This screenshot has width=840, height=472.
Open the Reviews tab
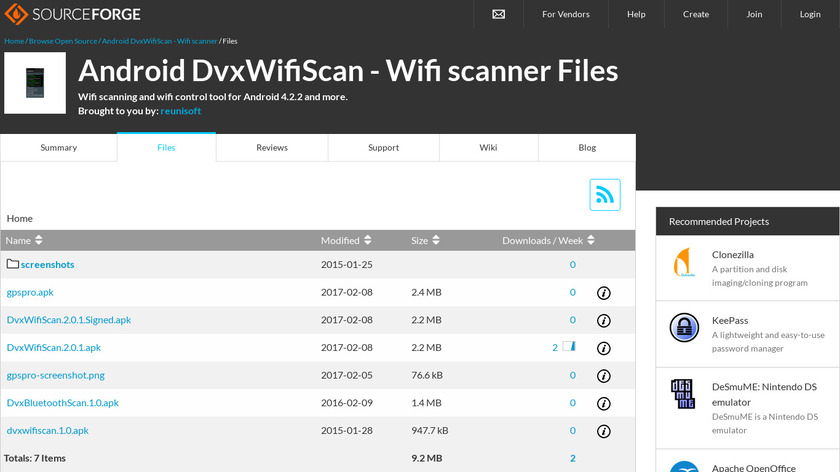coord(272,148)
